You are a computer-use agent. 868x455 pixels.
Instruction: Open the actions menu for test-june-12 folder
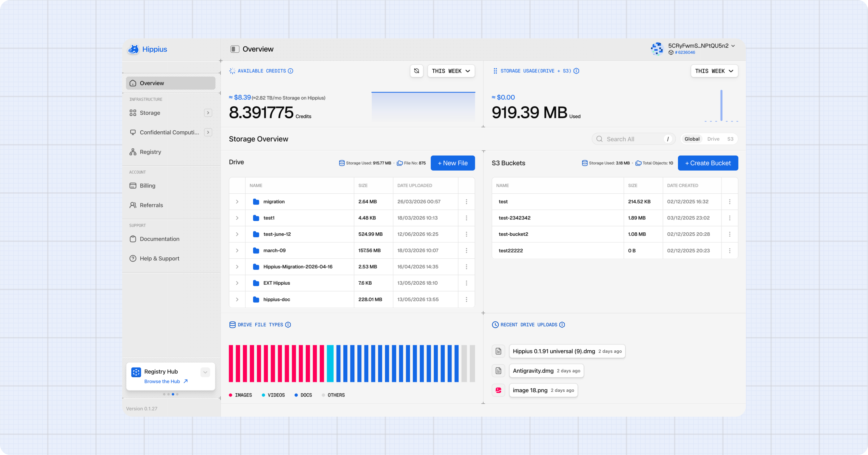tap(467, 234)
